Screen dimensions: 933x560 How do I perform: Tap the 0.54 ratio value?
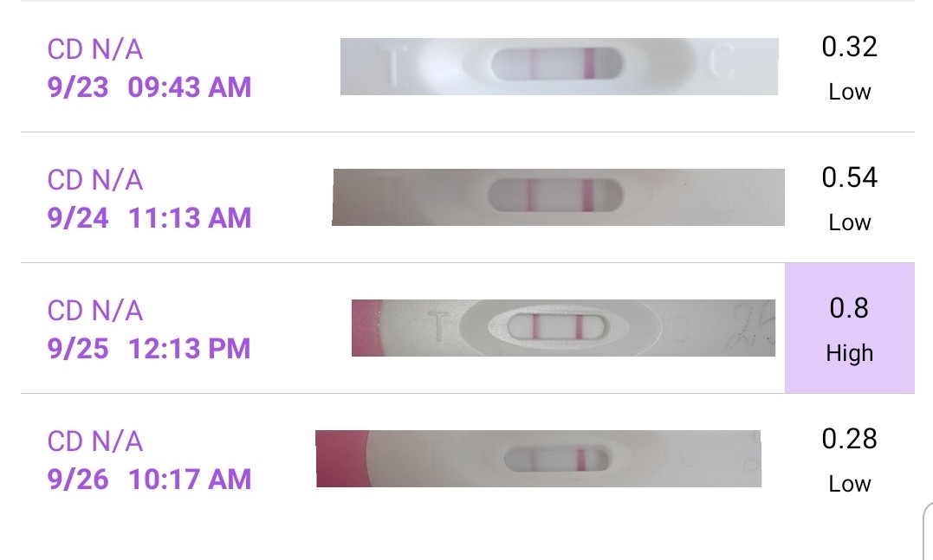pos(849,178)
